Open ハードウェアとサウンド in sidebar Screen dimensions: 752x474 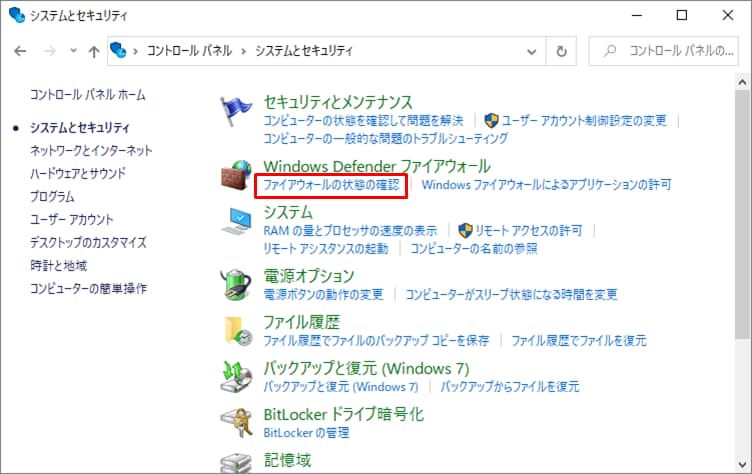click(78, 173)
